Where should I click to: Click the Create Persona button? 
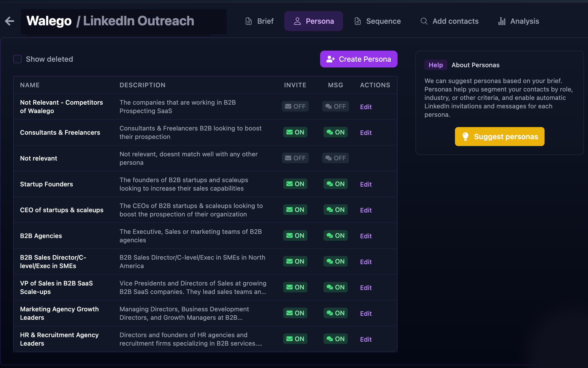[359, 59]
